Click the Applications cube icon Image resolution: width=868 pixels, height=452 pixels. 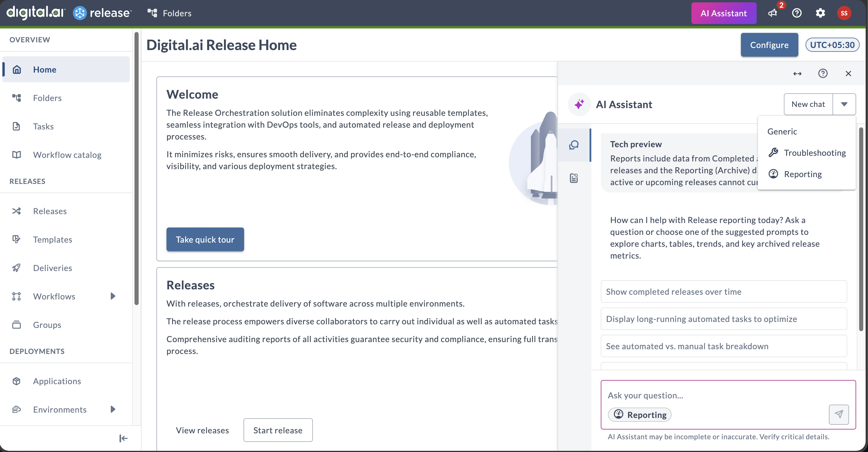pos(17,381)
